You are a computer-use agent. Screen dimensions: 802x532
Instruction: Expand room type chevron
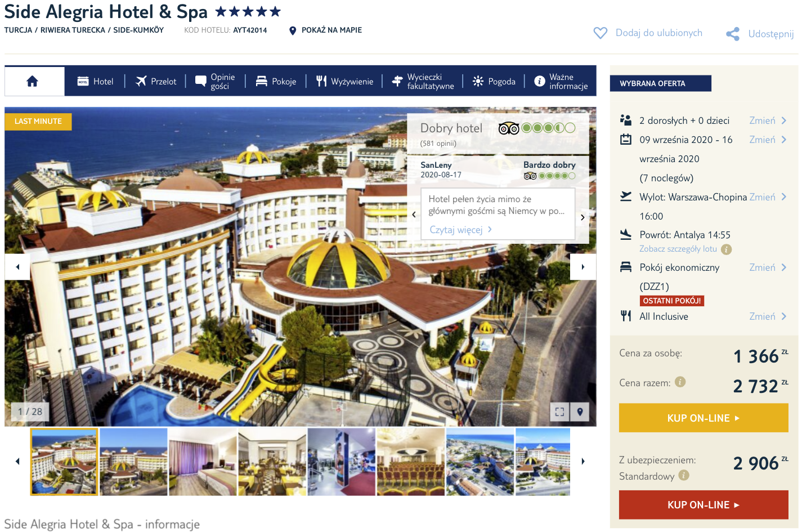[783, 267]
